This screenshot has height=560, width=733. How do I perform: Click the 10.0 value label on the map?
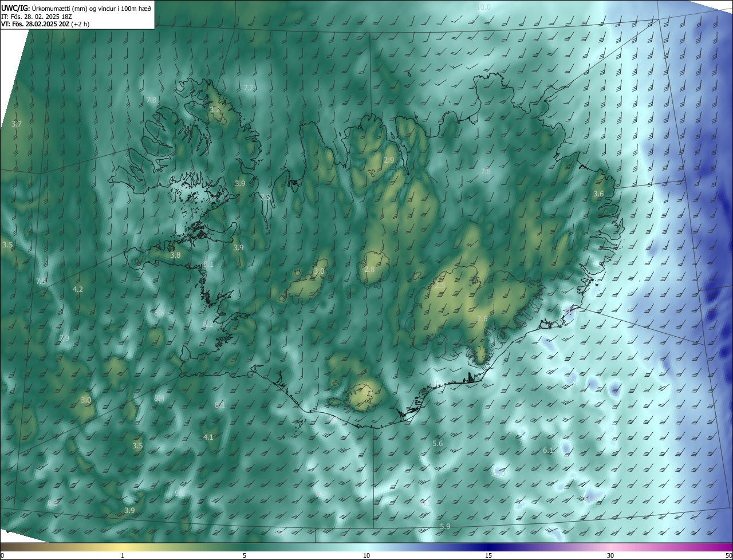484,7
